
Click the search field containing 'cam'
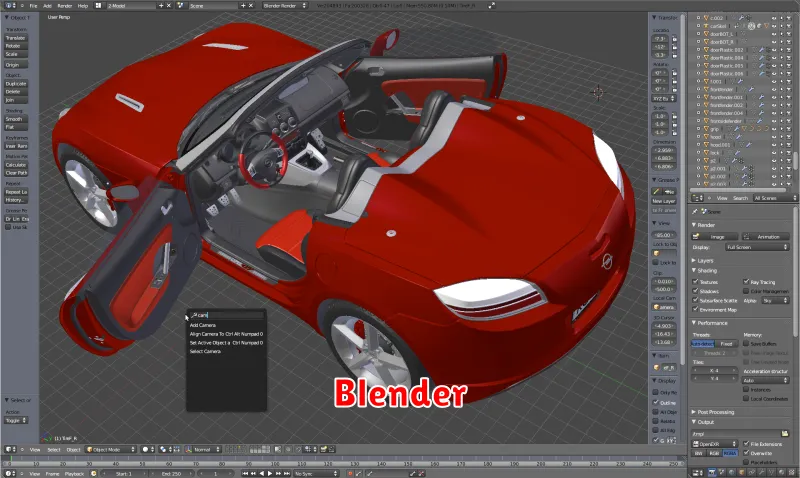coord(226,315)
